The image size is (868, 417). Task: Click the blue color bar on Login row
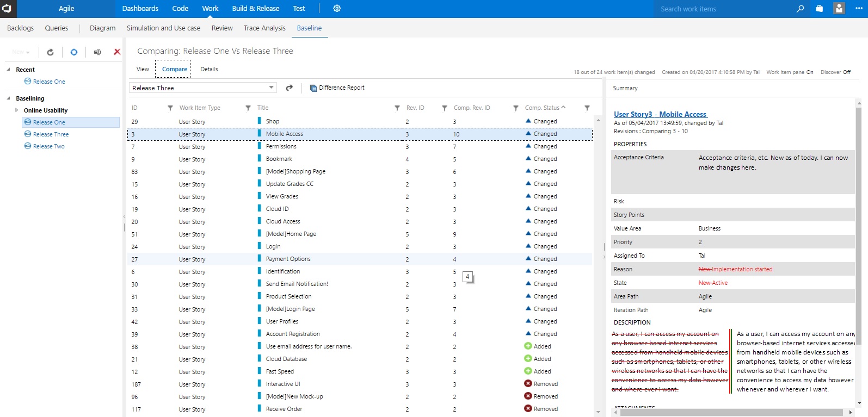point(260,246)
